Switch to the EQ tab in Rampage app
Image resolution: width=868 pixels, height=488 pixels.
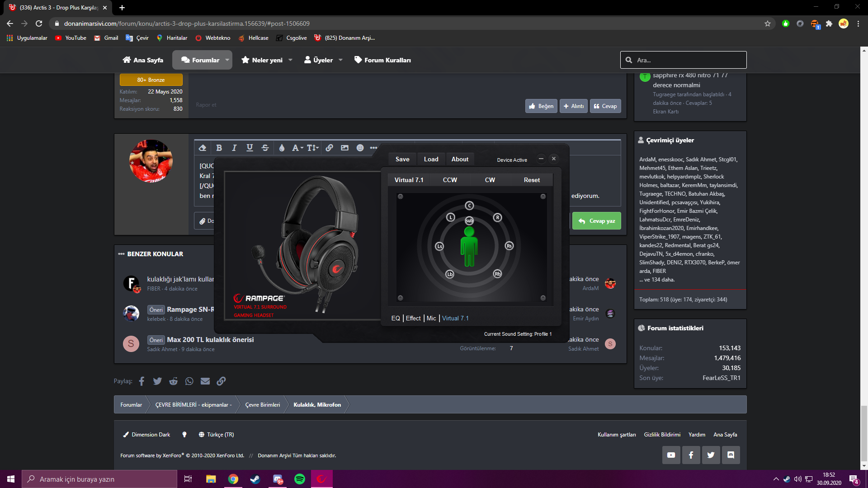coord(396,318)
